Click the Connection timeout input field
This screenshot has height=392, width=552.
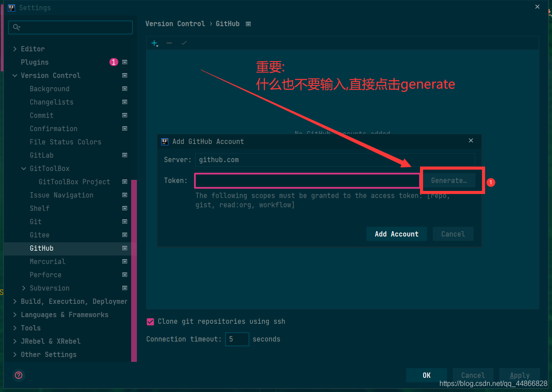237,339
